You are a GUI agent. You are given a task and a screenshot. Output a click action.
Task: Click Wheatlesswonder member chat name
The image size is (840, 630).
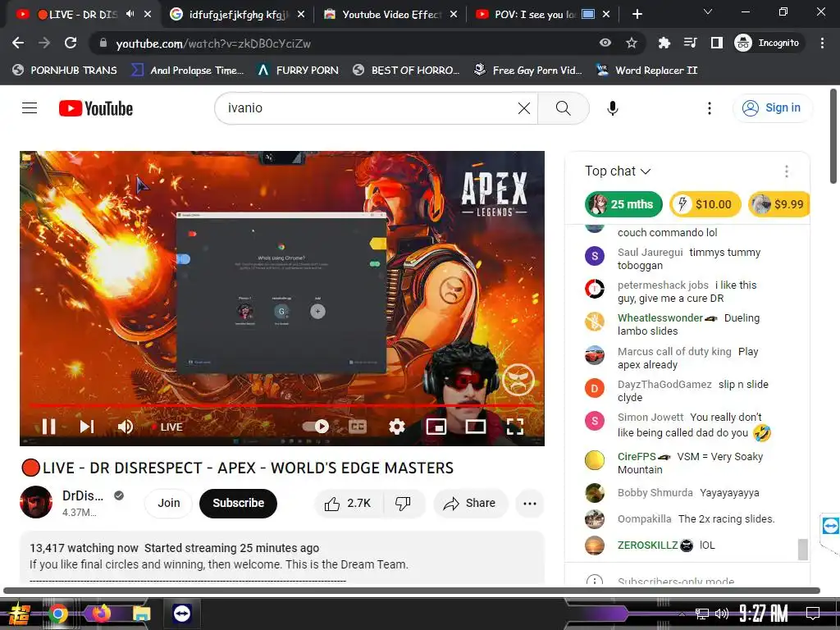pos(660,317)
